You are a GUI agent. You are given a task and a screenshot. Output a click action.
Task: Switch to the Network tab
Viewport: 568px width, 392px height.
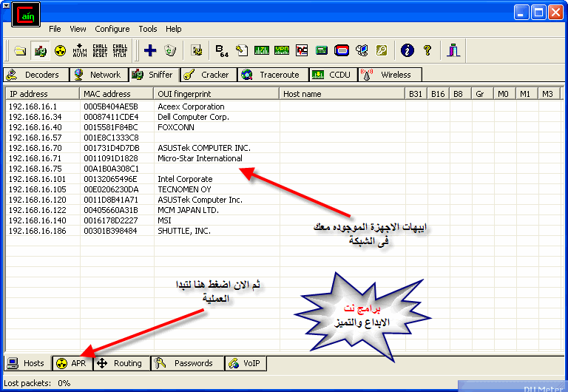pos(99,75)
